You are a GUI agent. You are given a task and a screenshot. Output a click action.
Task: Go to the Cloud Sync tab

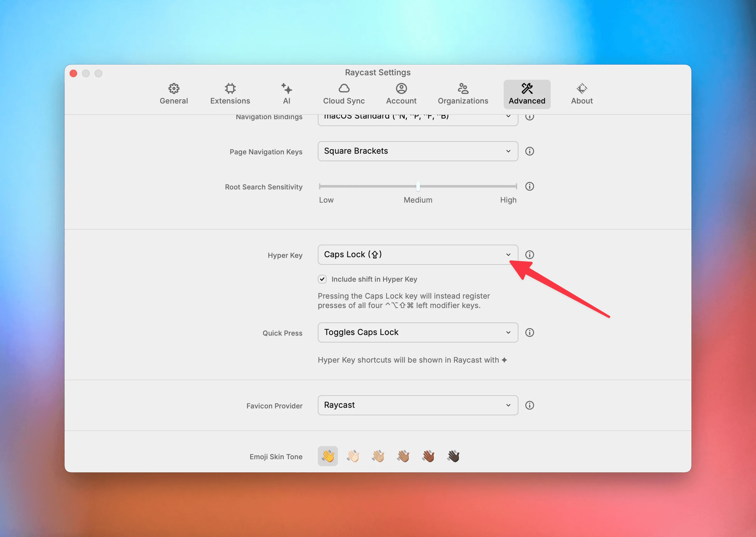click(x=344, y=94)
